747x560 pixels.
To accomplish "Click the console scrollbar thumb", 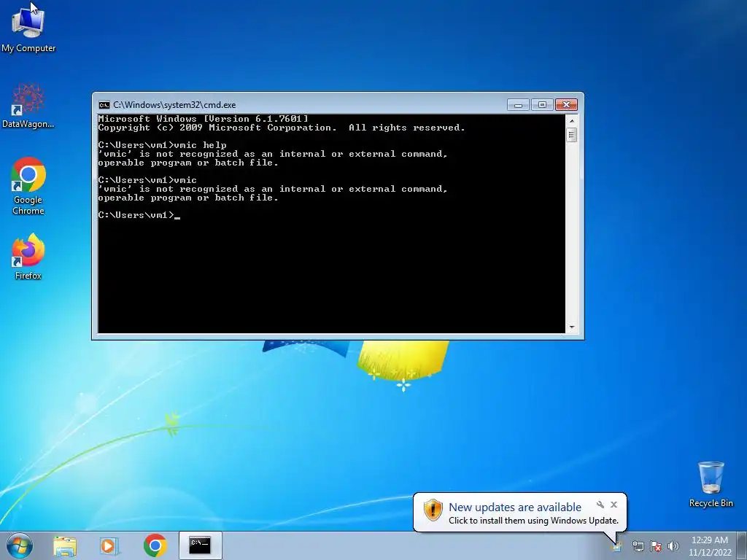I will coord(572,135).
